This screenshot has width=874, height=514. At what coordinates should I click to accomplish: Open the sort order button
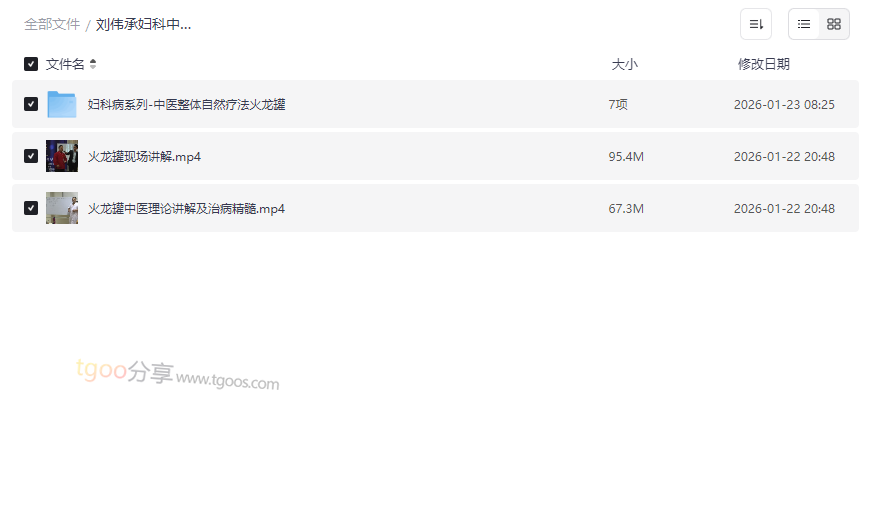click(x=756, y=24)
